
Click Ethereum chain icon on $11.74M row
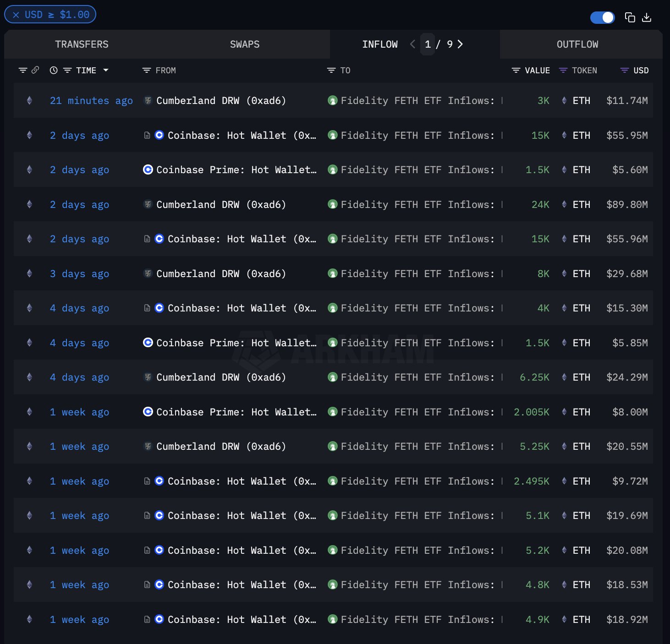pyautogui.click(x=29, y=100)
